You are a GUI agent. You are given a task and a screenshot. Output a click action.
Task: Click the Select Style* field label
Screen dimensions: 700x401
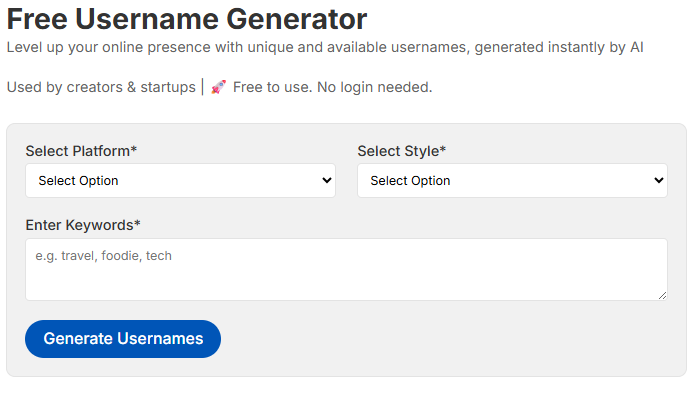pyautogui.click(x=402, y=151)
